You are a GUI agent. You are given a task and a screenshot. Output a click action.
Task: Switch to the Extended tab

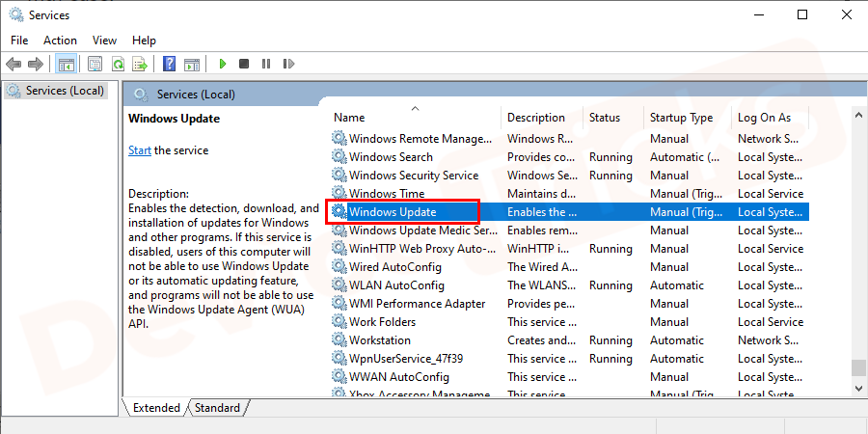tap(156, 408)
